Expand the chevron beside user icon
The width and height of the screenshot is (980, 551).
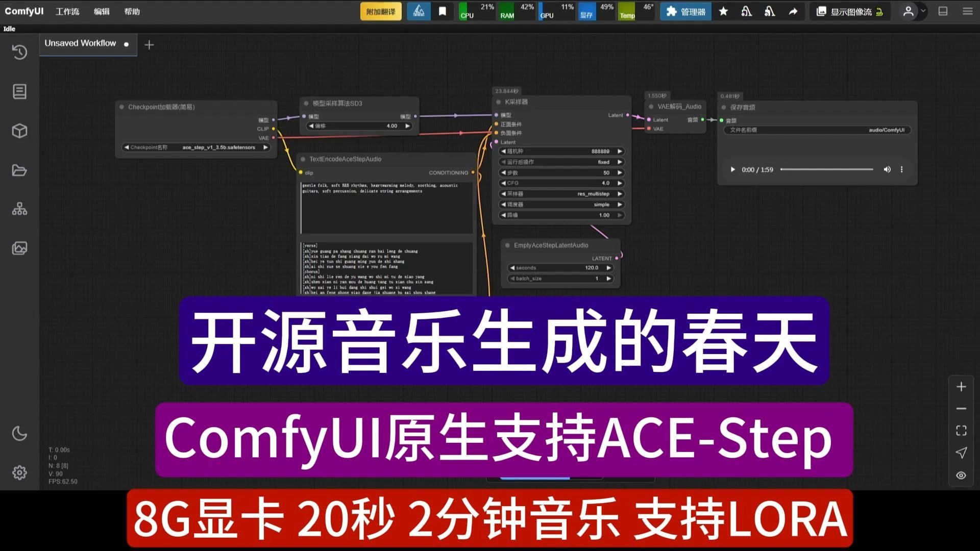(923, 11)
